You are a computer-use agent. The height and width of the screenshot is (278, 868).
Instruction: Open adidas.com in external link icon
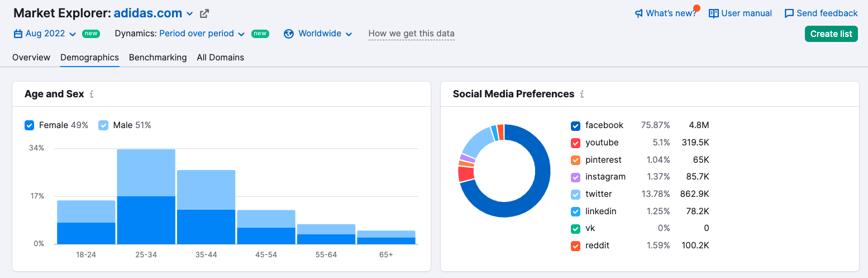tap(204, 13)
